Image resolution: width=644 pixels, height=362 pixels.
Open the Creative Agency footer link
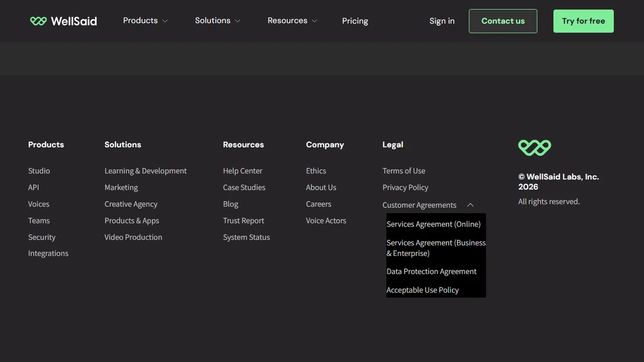point(131,204)
